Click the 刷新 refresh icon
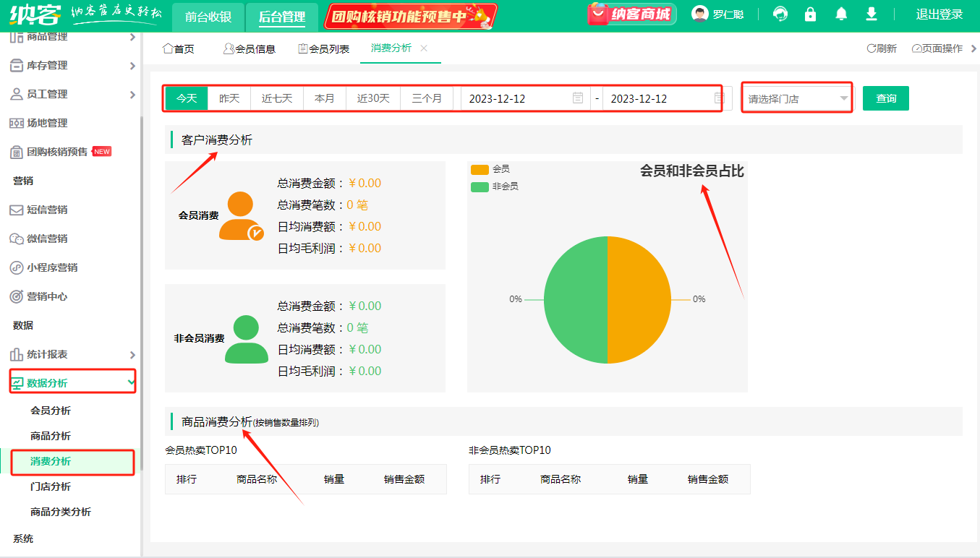 tap(872, 48)
